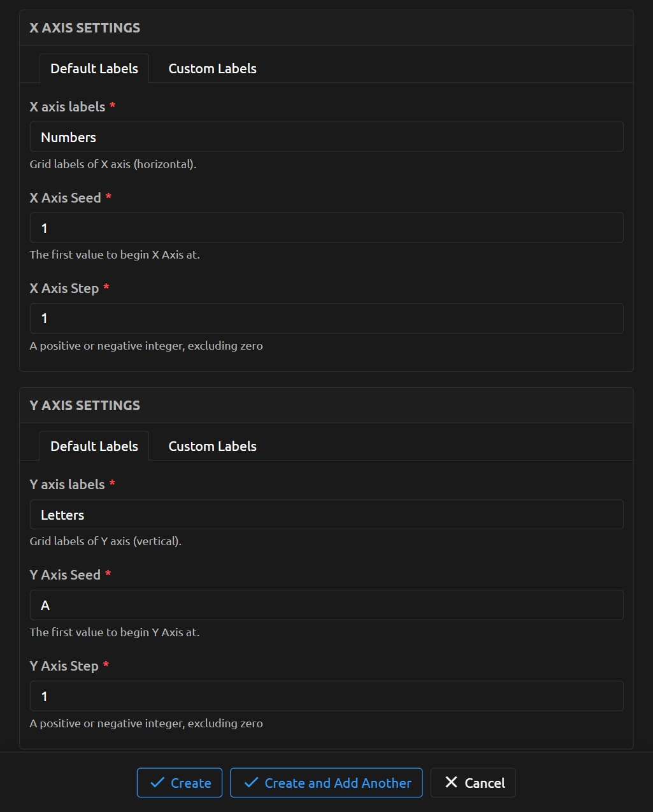Switch to Custom Labels tab under X Axis Settings
Viewport: 653px width, 812px height.
pyautogui.click(x=212, y=69)
